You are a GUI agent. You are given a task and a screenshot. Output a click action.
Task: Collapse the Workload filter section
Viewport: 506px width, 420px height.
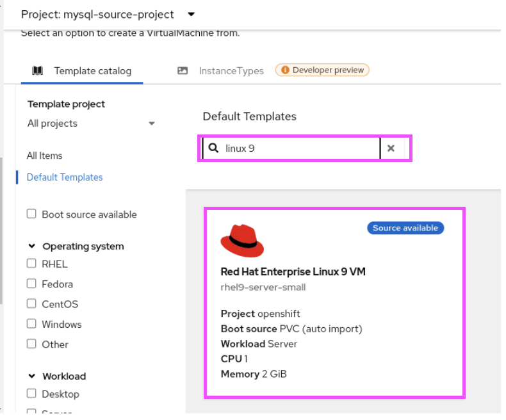(x=32, y=376)
